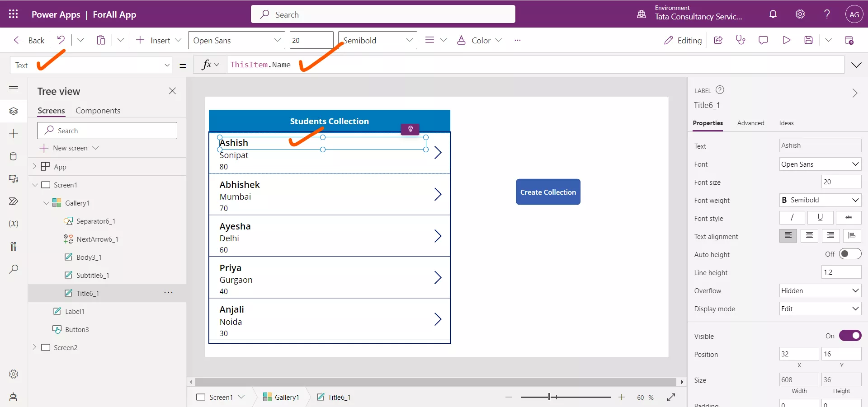Collapse Gallery1 tree node
The height and width of the screenshot is (407, 868).
46,203
